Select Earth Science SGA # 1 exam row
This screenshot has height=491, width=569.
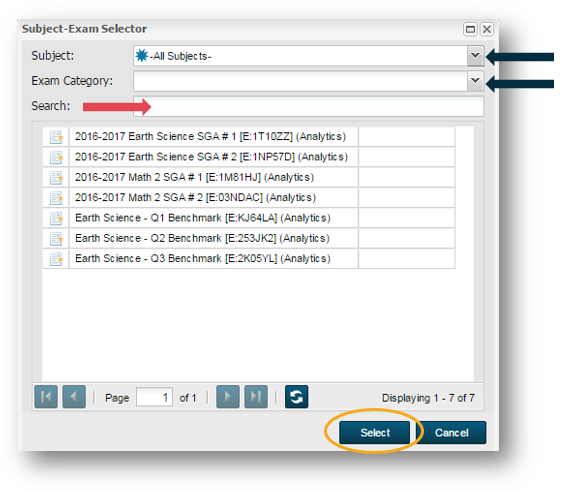(249, 136)
